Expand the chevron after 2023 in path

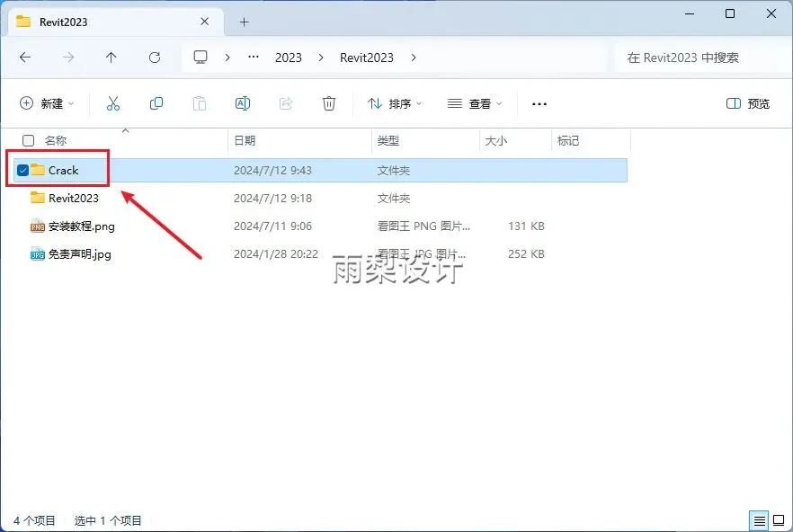pos(321,58)
